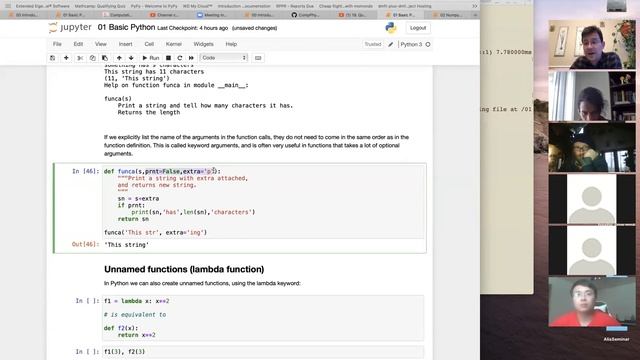Run the selected cell
640x360 pixels.
(x=151, y=58)
